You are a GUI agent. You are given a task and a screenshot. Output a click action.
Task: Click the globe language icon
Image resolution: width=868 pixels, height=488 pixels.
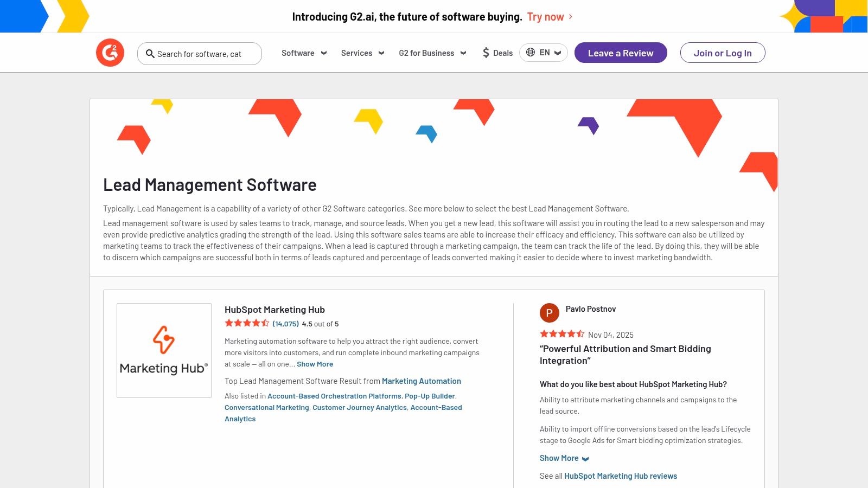coord(530,53)
